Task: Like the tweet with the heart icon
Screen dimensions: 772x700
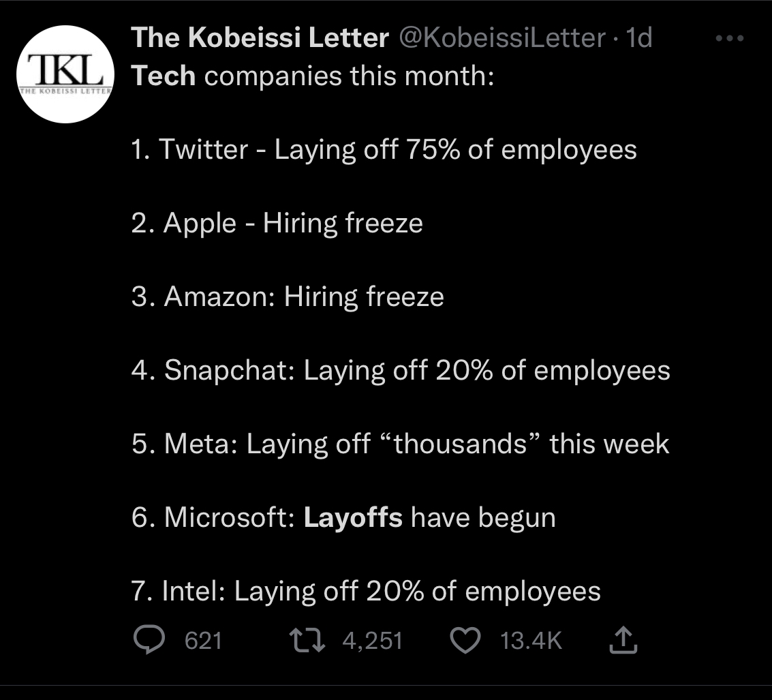Action: click(x=465, y=641)
